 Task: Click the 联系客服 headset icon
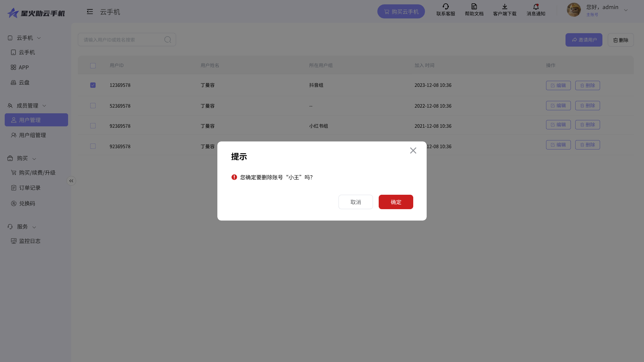point(445,6)
